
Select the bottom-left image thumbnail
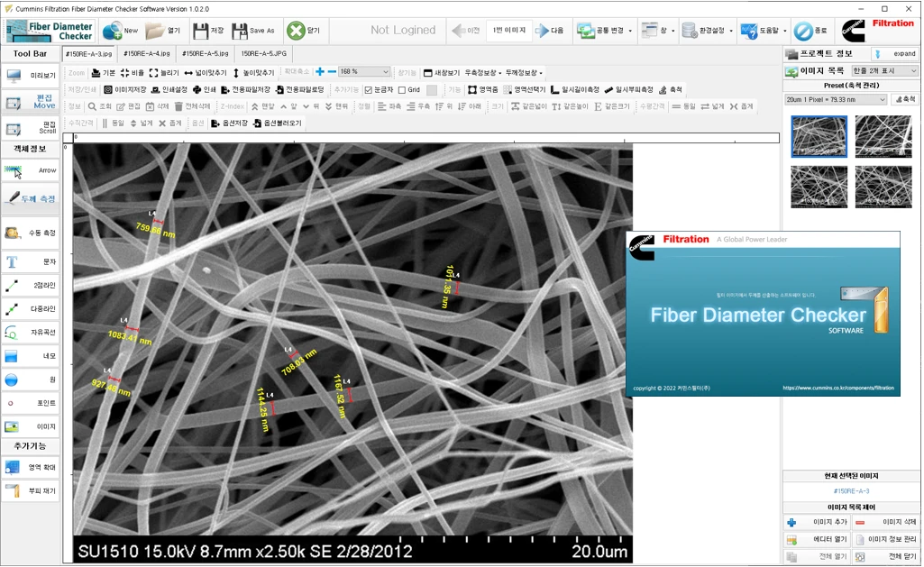click(x=819, y=187)
